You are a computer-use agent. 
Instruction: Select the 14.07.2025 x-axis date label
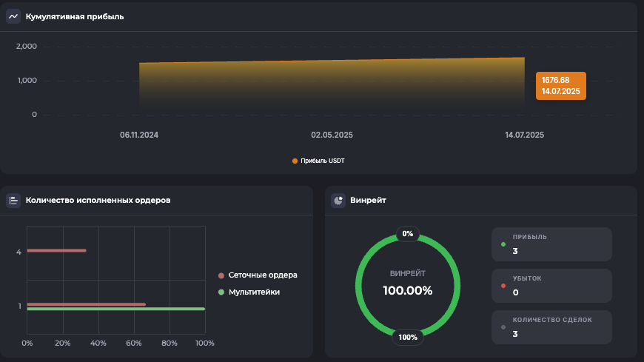524,135
